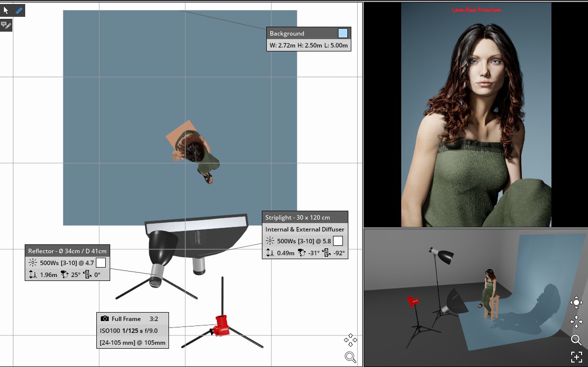
Task: Click the magnifier zoom icon in top view
Action: (x=350, y=357)
